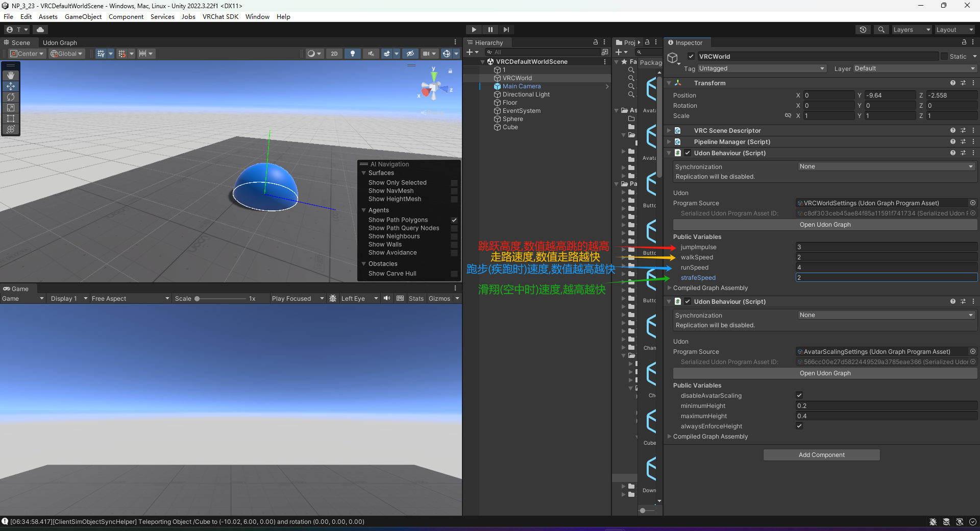The width and height of the screenshot is (980, 531).
Task: Open the Global orientation dropdown
Action: coord(67,54)
